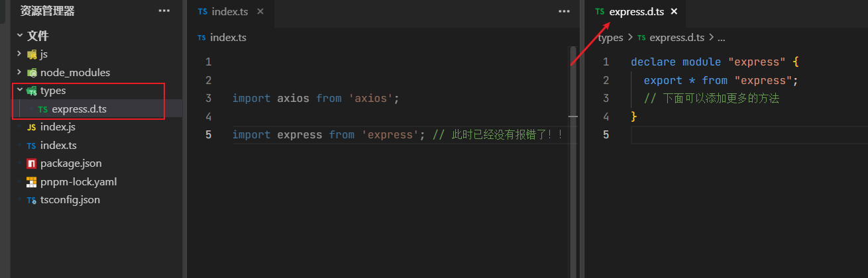Click the index.js file icon
The height and width of the screenshot is (278, 868).
tap(31, 127)
